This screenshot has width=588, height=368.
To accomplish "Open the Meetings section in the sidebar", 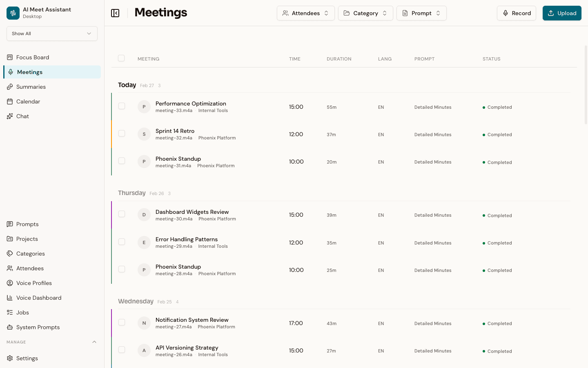I will 29,72.
